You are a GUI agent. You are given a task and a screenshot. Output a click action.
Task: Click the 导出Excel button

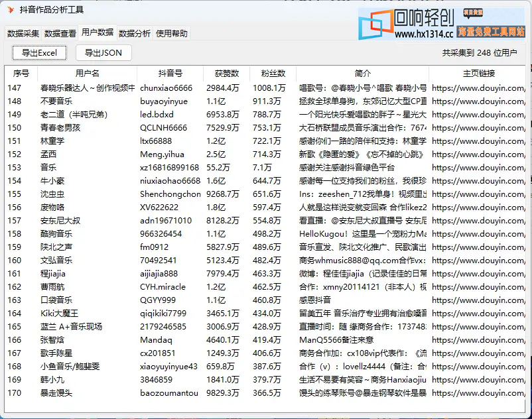[x=39, y=53]
